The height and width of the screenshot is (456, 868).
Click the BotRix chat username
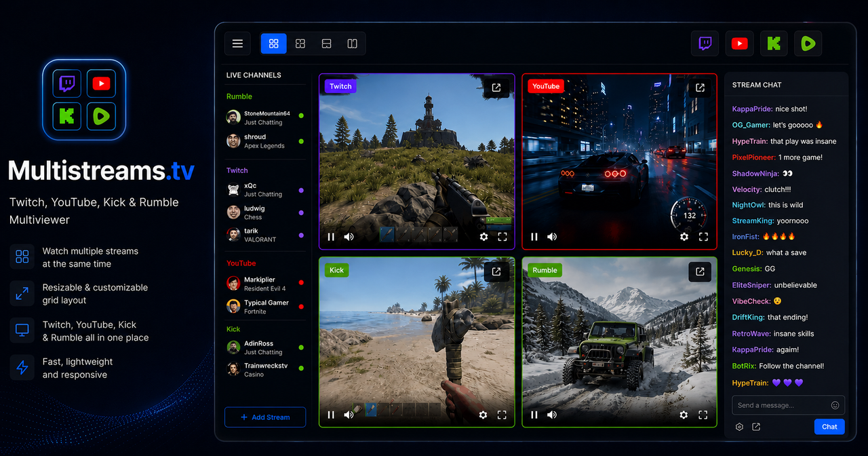(744, 366)
